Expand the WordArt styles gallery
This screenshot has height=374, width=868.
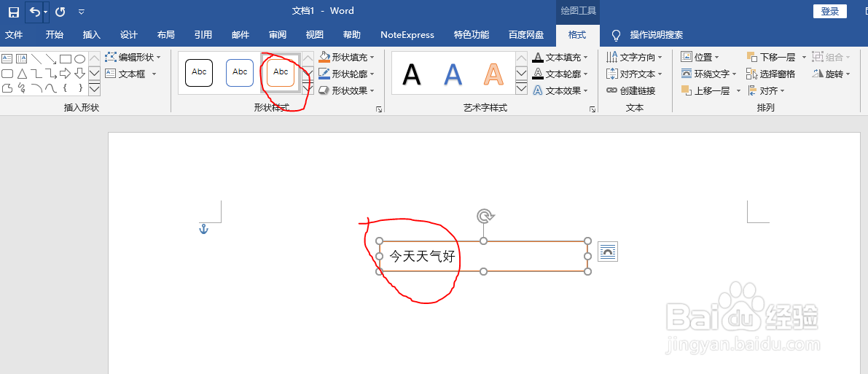(522, 89)
